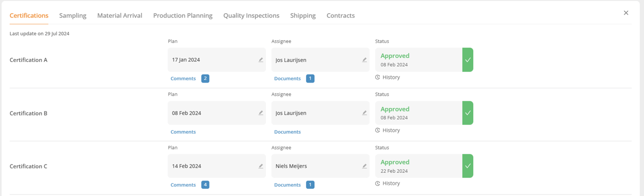Screen dimensions: 644x196
Task: Close the certifications panel
Action: click(x=626, y=13)
